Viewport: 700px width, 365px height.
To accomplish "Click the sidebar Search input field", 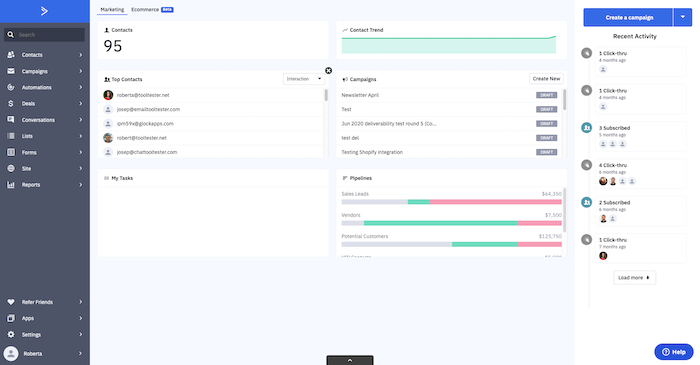I will coord(44,34).
